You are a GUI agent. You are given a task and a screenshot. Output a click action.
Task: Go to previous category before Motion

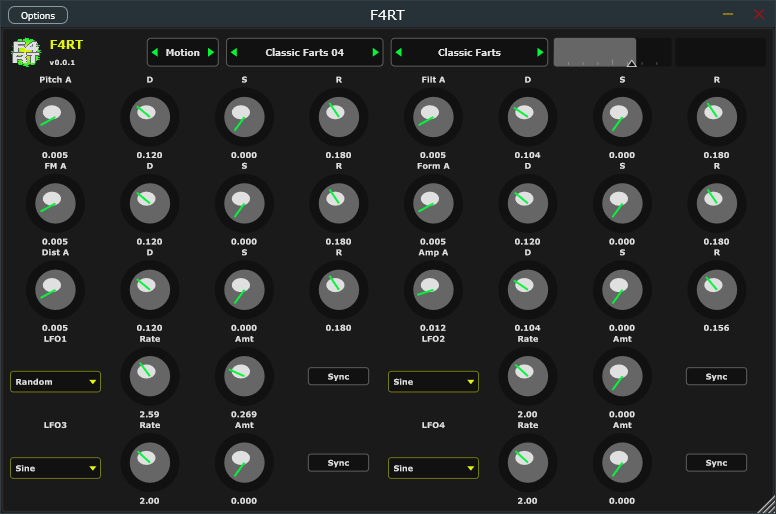pyautogui.click(x=155, y=52)
